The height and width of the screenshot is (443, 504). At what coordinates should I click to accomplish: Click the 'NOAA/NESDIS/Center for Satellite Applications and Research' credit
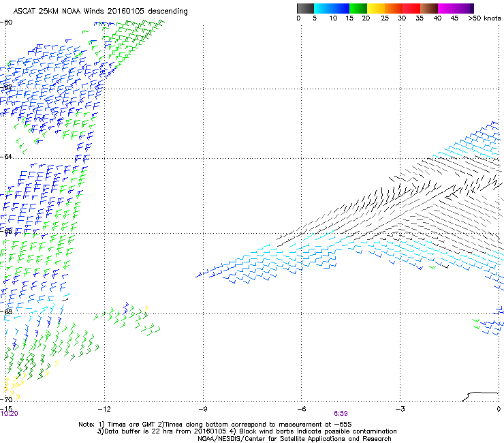[294, 439]
